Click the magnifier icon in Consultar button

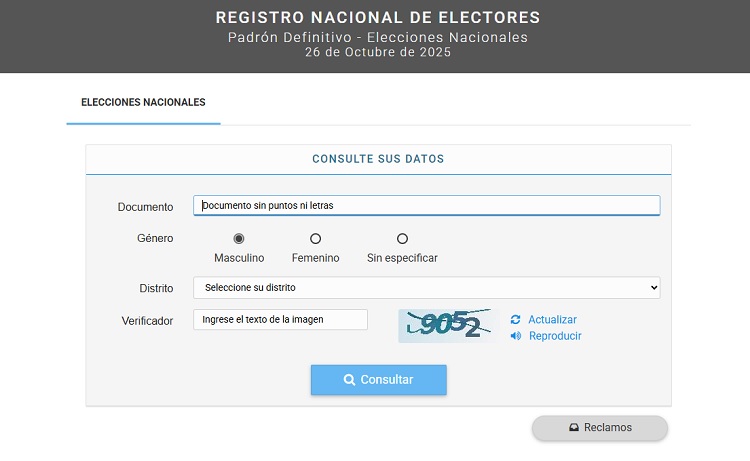point(349,380)
